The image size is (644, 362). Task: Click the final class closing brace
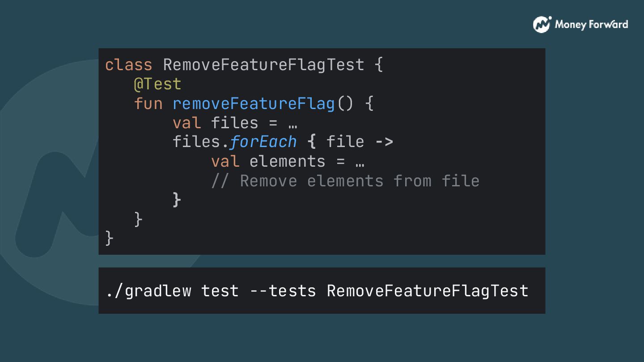(110, 238)
